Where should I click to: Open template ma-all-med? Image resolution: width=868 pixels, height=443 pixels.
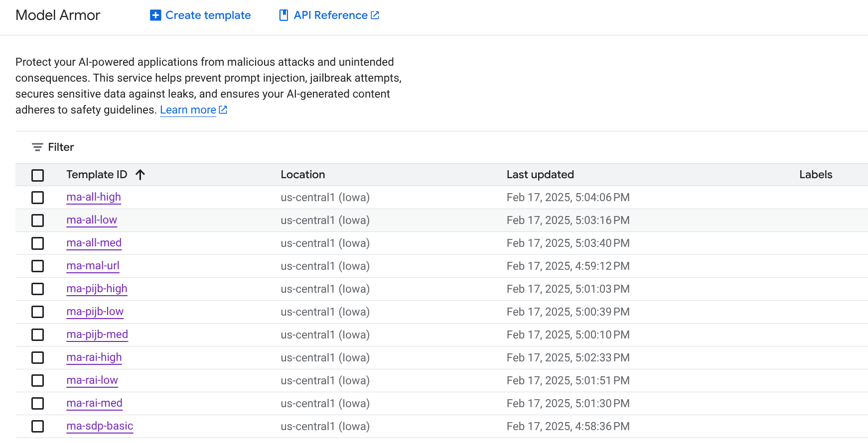(94, 243)
